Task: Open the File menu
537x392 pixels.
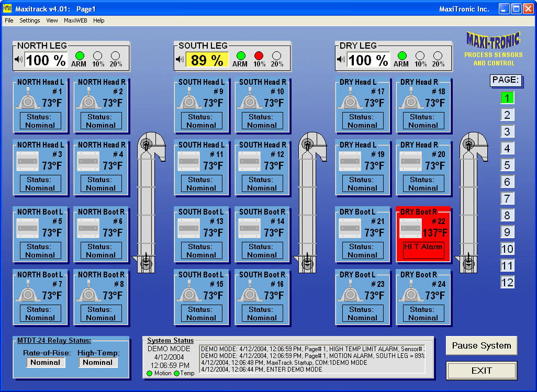Action: pyautogui.click(x=8, y=20)
